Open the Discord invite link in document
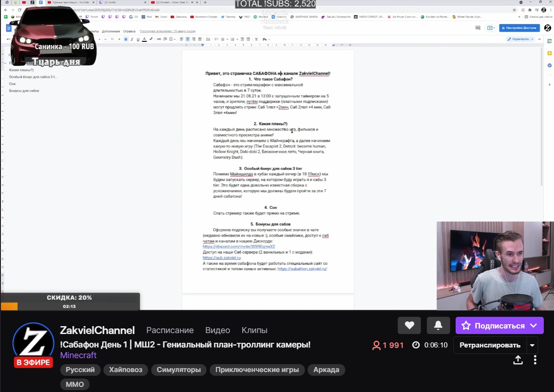 coord(239,246)
